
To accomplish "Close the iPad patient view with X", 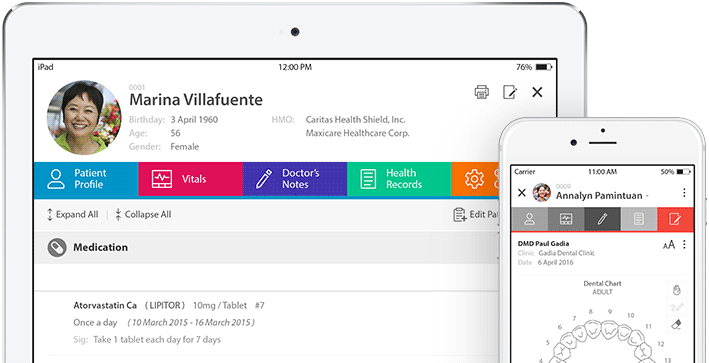I will (537, 92).
